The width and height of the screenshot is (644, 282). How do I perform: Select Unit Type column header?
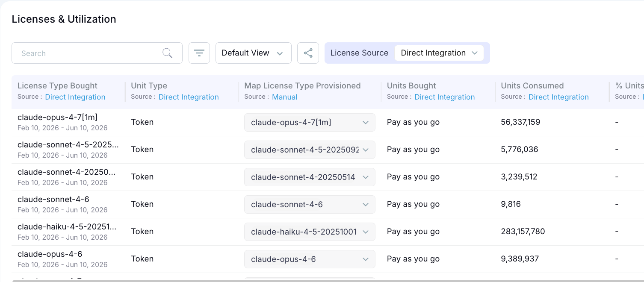149,86
